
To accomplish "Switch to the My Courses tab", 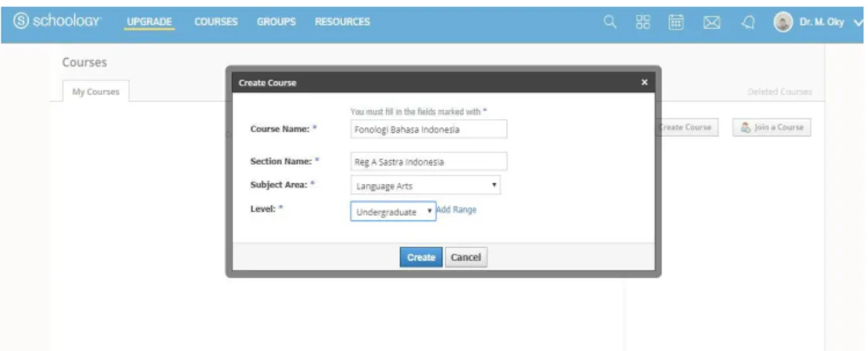I will coord(96,92).
